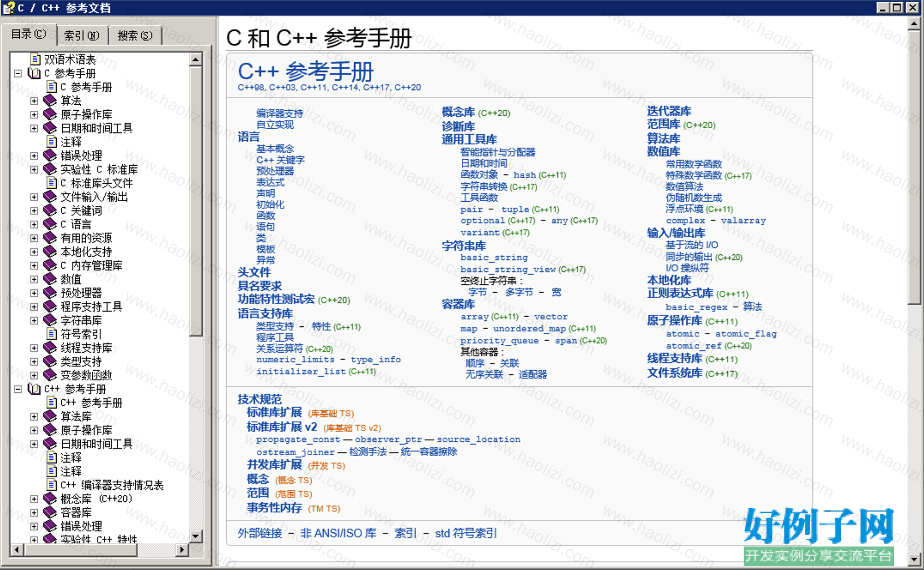Select the book icon beside 算法
This screenshot has width=924, height=570.
[50, 100]
